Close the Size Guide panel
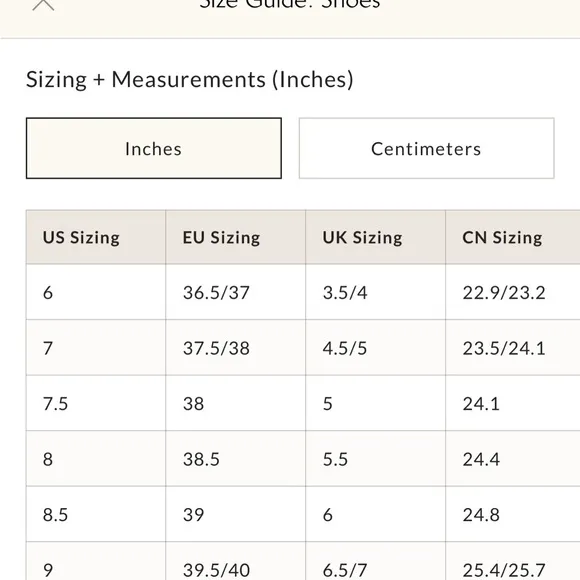Viewport: 580px width, 580px height. [x=43, y=4]
